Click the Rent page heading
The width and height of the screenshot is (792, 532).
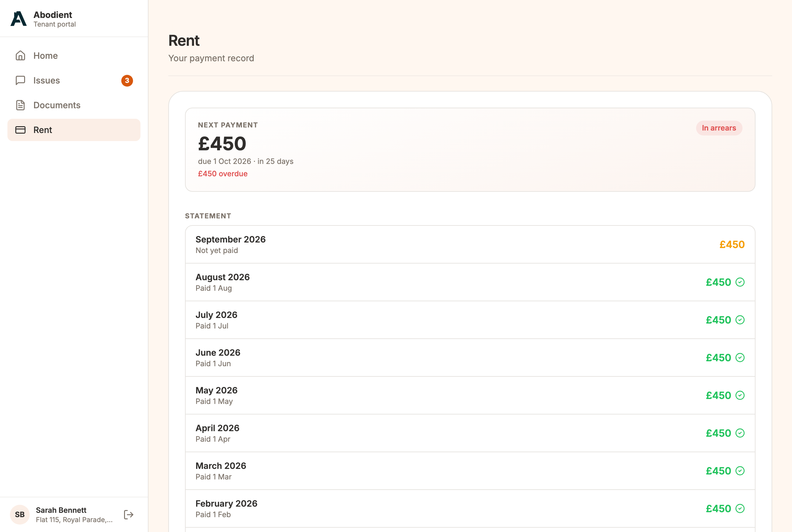[x=184, y=41]
